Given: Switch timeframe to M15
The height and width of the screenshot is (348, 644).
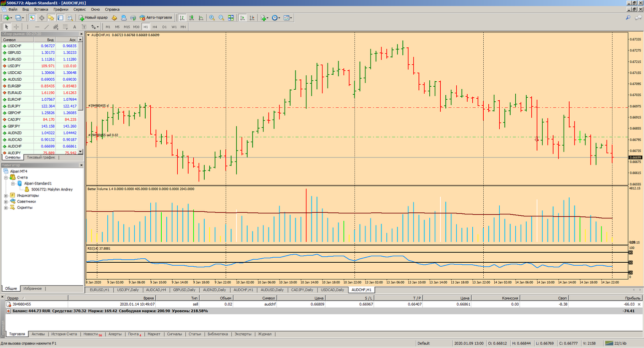Looking at the screenshot, I should (127, 26).
